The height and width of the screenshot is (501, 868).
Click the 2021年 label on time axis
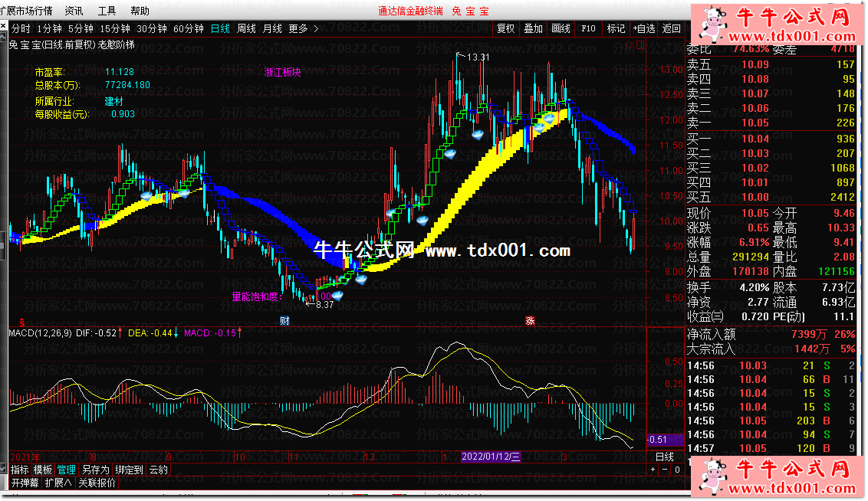click(x=25, y=457)
